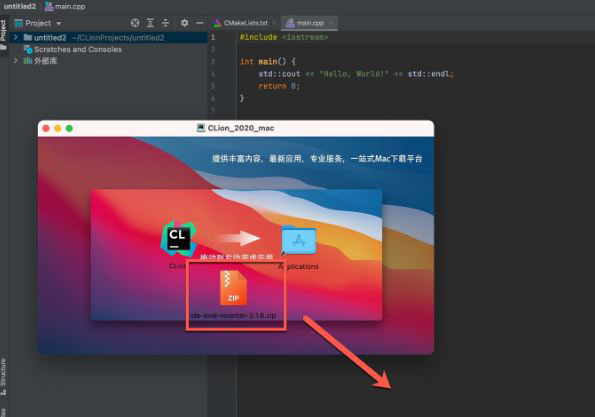The image size is (595, 417).
Task: Click the #include <iostream> code line
Action: click(284, 37)
